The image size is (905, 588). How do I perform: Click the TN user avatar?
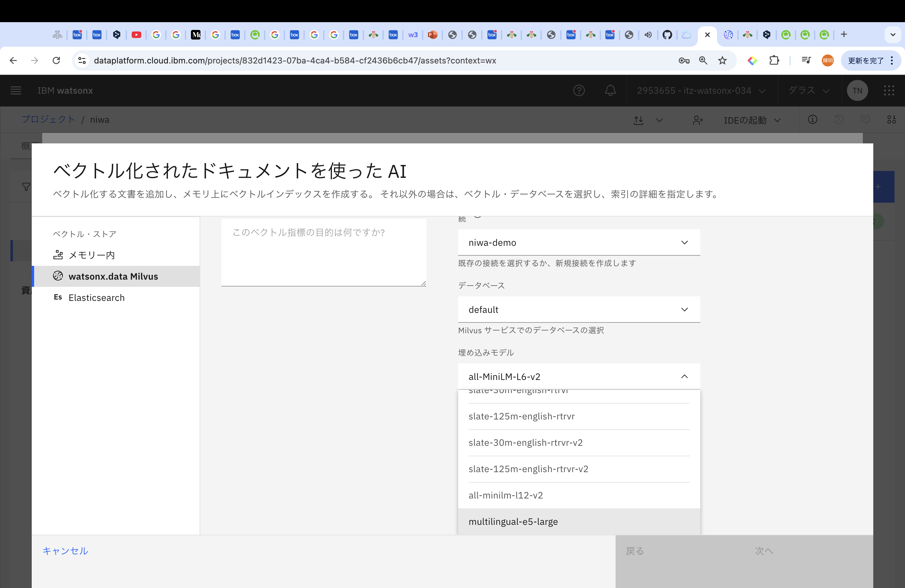tap(857, 90)
